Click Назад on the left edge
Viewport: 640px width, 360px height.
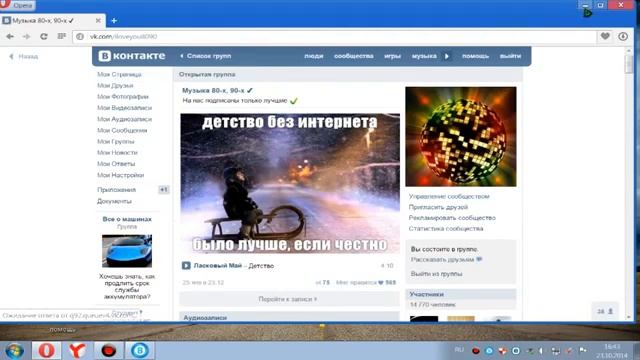pos(24,56)
